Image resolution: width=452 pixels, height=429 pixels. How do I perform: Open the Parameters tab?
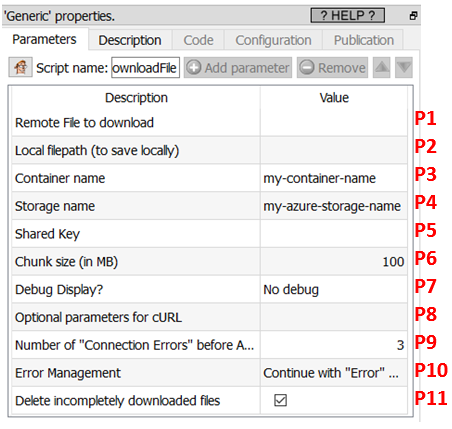pyautogui.click(x=44, y=39)
